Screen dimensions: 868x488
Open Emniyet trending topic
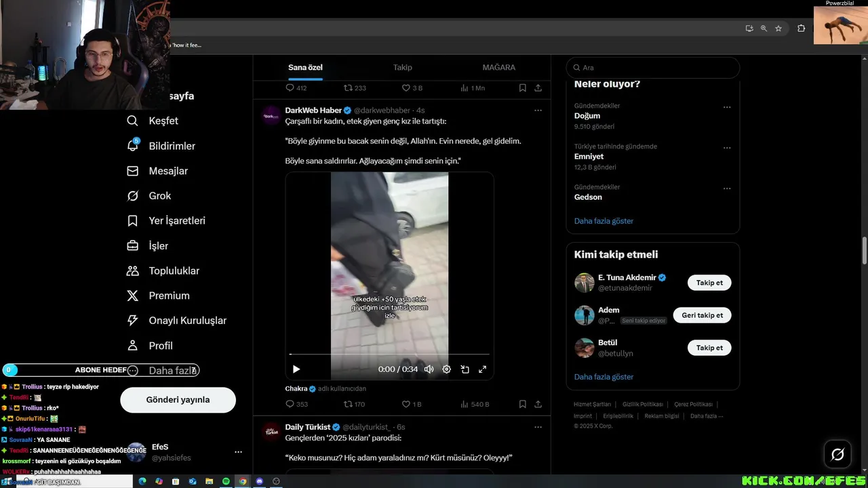[x=589, y=157]
